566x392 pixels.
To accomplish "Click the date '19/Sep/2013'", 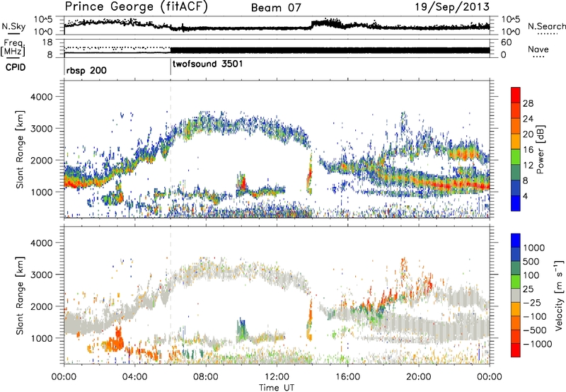I will pos(452,7).
